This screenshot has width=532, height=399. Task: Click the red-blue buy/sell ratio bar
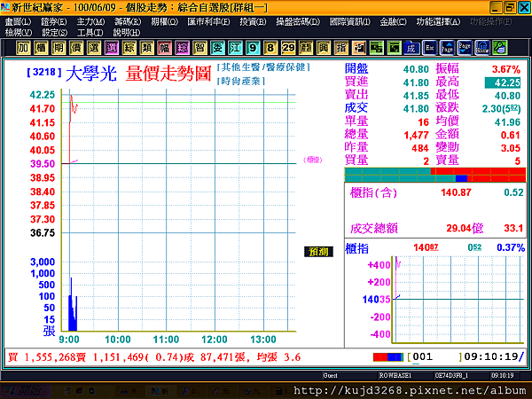coord(435,175)
